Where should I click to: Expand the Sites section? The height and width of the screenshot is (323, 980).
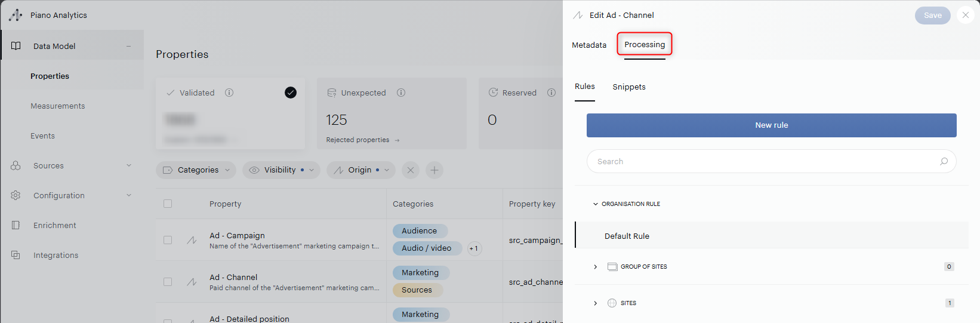(595, 303)
